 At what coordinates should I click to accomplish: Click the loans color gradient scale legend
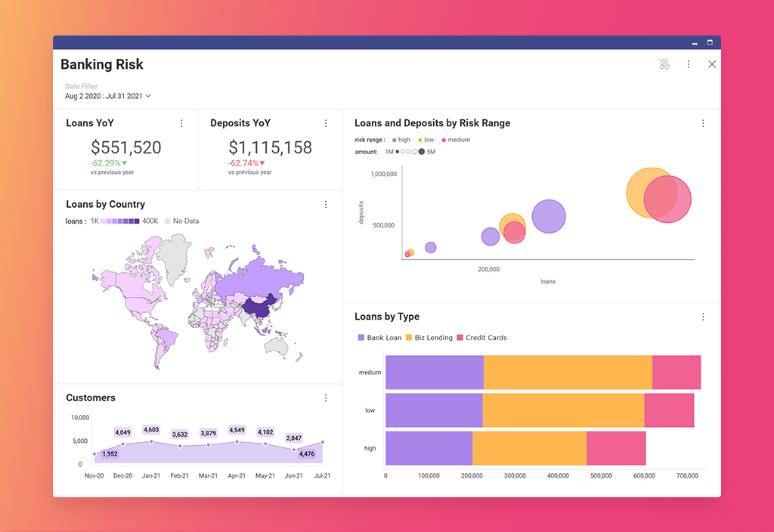[x=120, y=221]
